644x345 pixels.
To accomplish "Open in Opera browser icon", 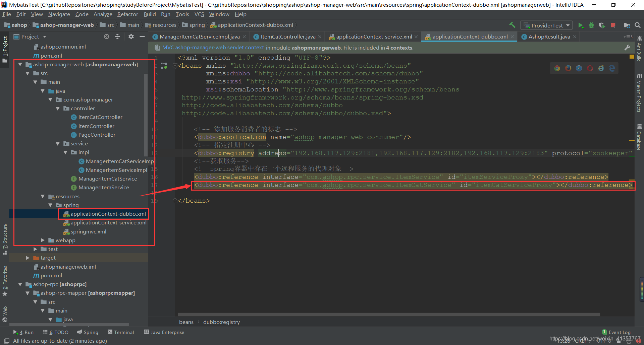I will click(590, 68).
